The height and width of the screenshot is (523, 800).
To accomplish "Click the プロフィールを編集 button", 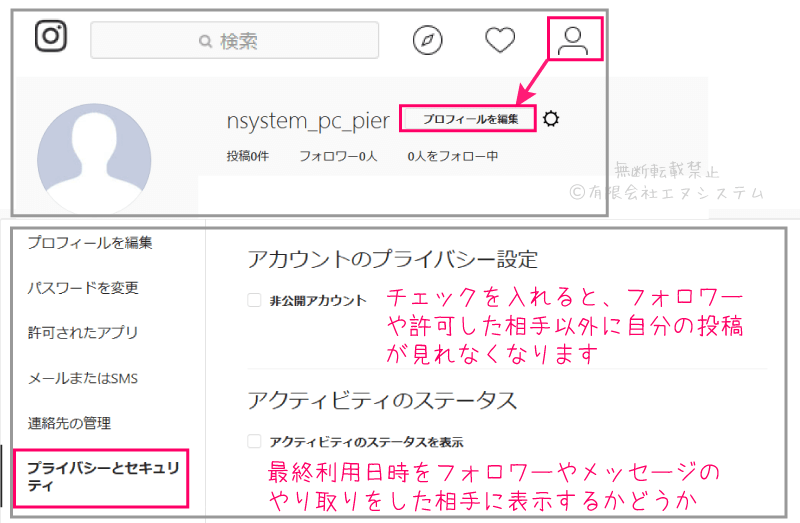I will [x=468, y=119].
